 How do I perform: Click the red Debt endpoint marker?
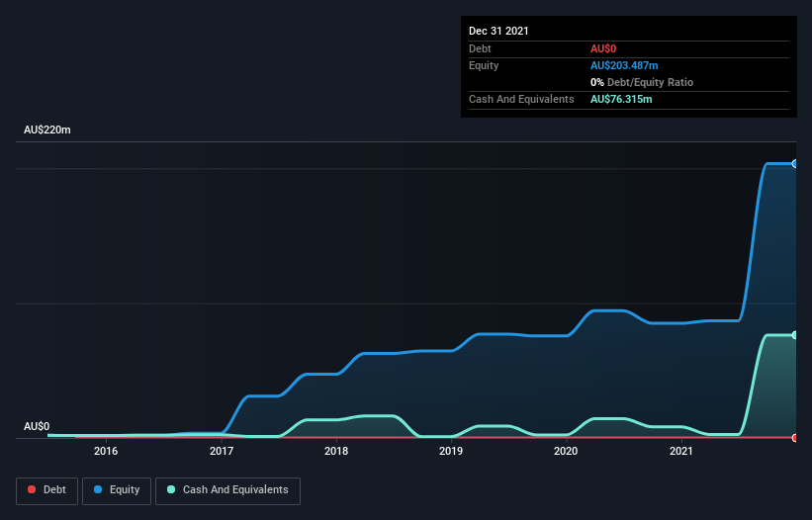[x=795, y=438]
